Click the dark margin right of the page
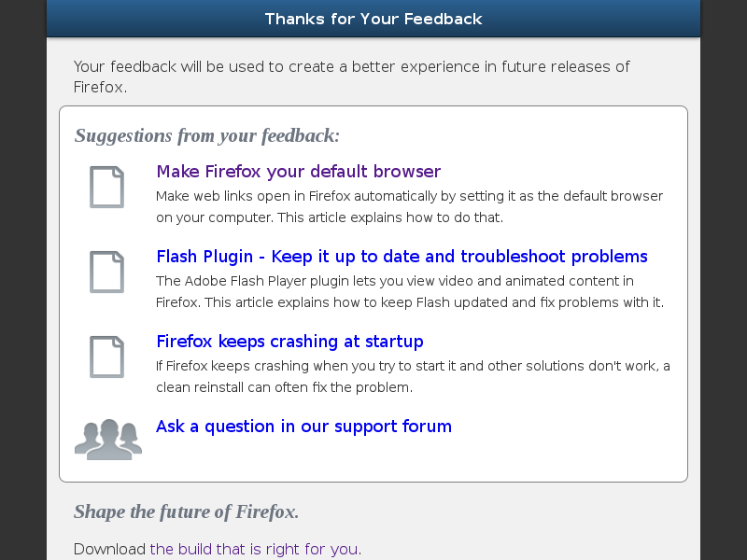Image resolution: width=747 pixels, height=560 pixels. click(724, 280)
